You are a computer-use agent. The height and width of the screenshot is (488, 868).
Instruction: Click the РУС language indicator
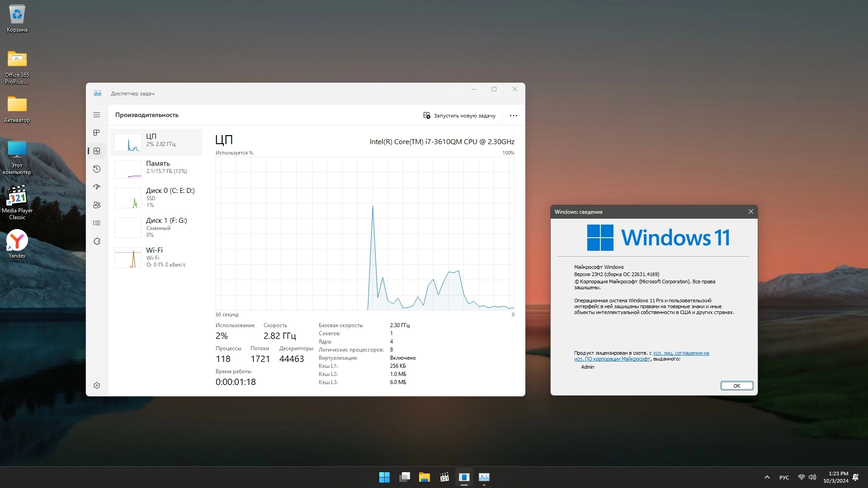(x=784, y=478)
